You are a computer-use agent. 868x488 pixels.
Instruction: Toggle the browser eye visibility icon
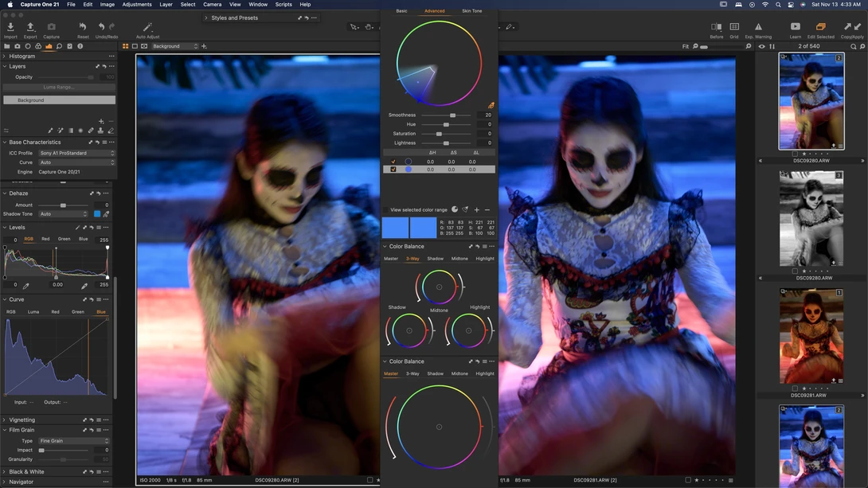pos(762,46)
